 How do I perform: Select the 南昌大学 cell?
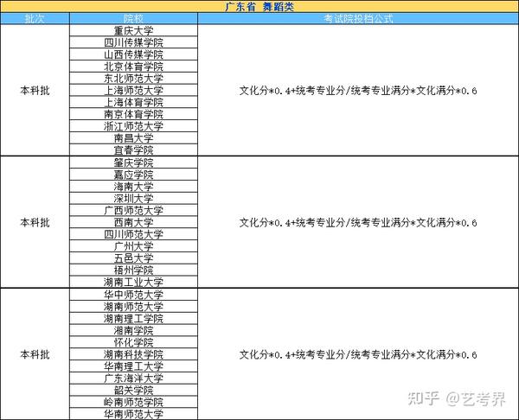[x=133, y=138]
